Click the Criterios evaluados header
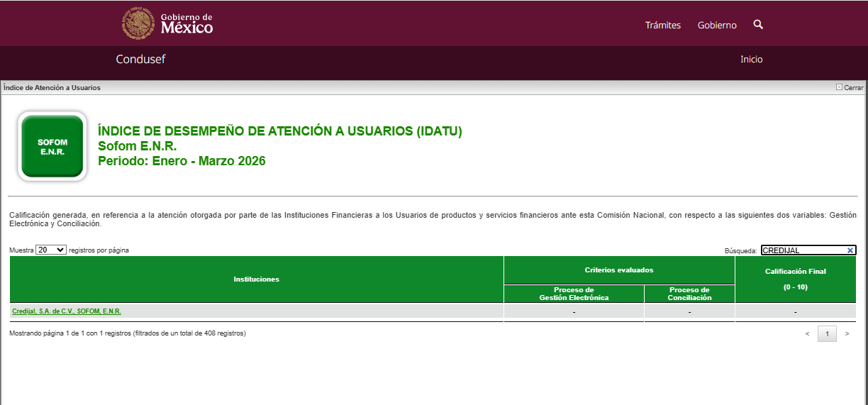868x405 pixels. tap(619, 270)
